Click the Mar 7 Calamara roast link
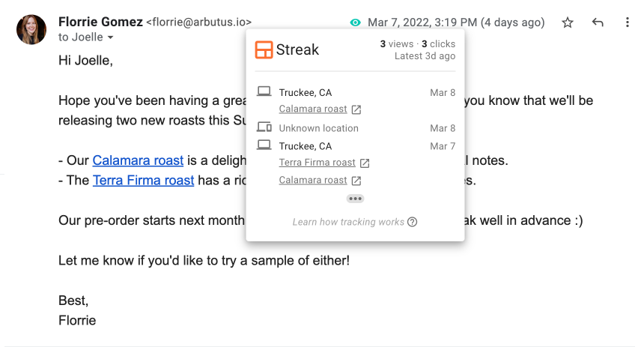This screenshot has width=644, height=347. click(313, 181)
